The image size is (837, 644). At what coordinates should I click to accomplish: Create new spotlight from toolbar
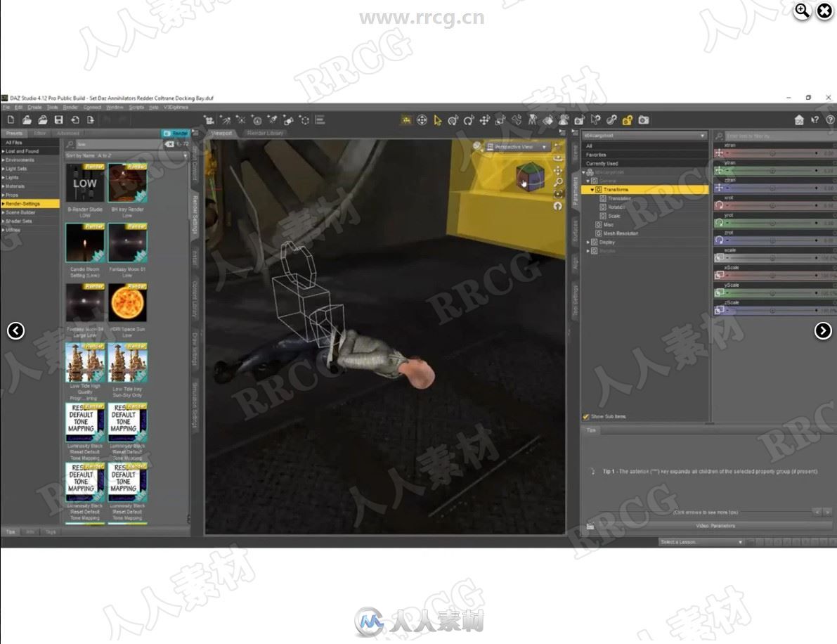(x=273, y=120)
